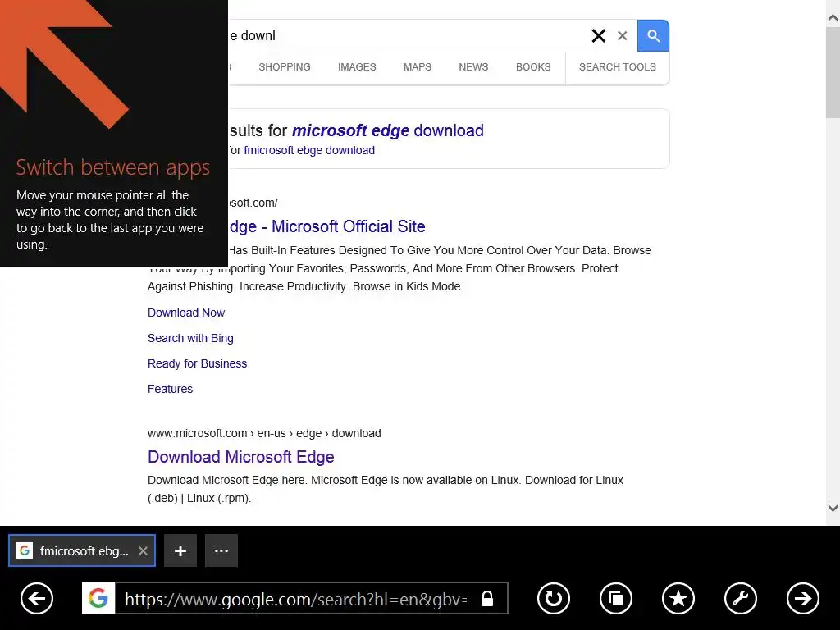
Task: Open a new tab with the plus
Action: click(x=180, y=550)
